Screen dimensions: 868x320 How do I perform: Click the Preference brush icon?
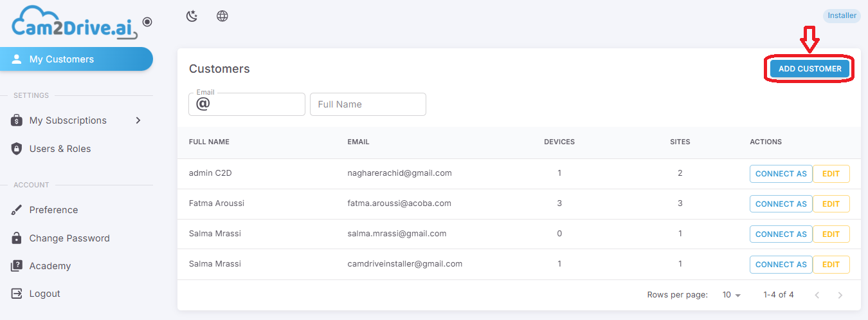click(x=17, y=210)
